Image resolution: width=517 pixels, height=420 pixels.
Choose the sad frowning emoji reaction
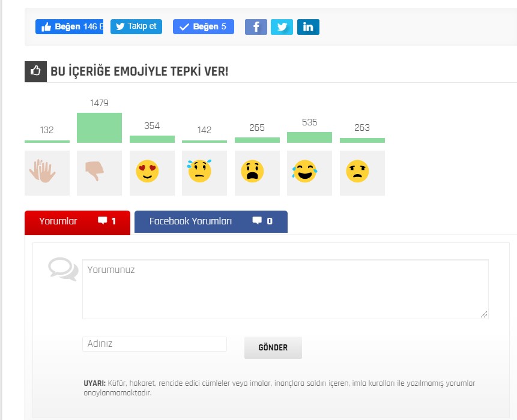coord(362,173)
